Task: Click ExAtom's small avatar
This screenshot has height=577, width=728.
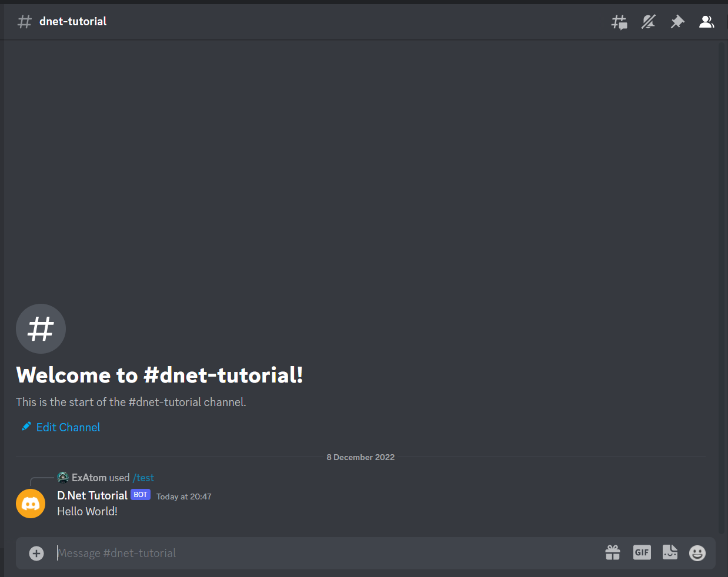Action: [x=63, y=478]
